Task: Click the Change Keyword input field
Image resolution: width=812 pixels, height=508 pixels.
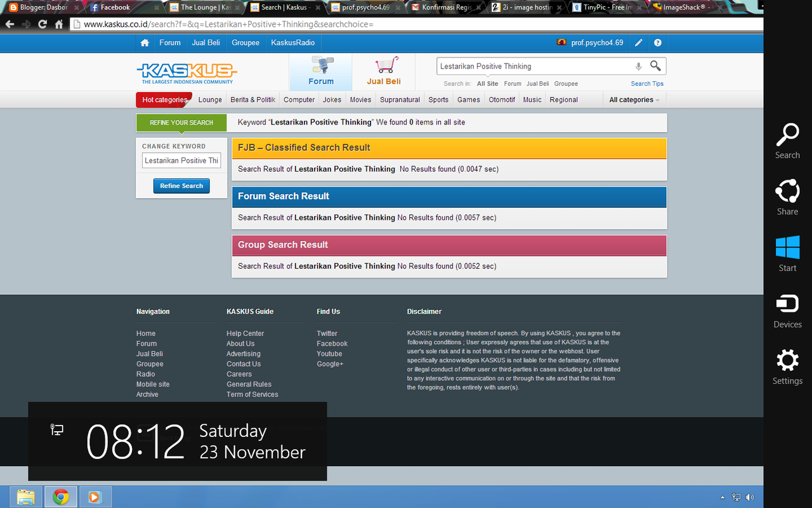Action: (181, 161)
